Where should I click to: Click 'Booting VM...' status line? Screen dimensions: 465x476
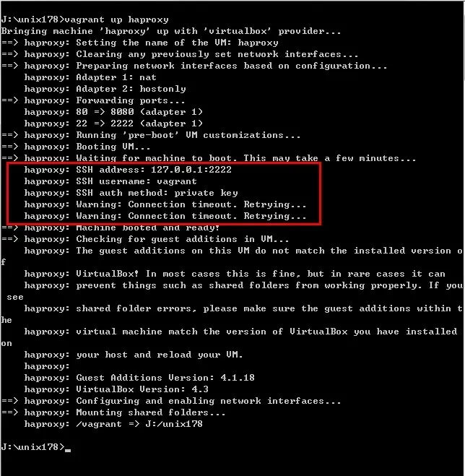(x=76, y=147)
